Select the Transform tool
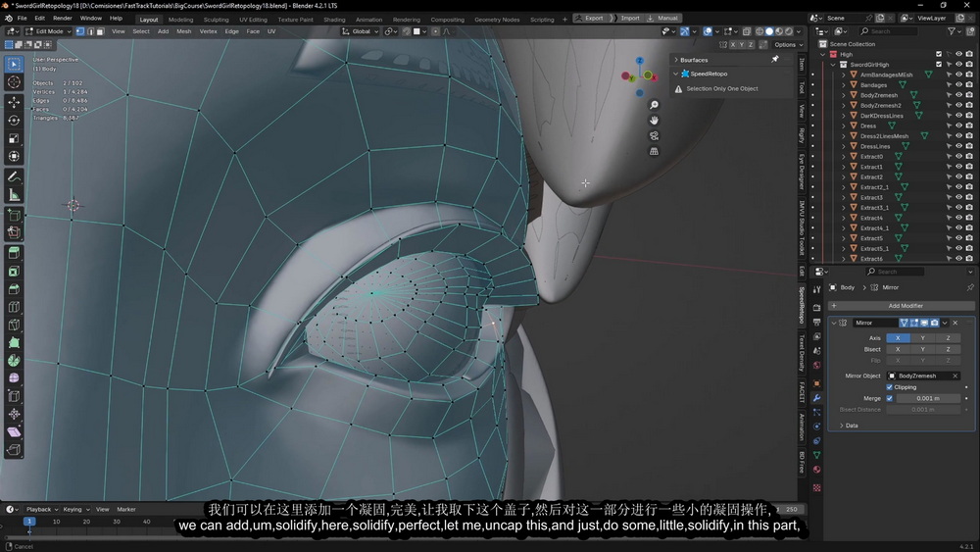 14,156
